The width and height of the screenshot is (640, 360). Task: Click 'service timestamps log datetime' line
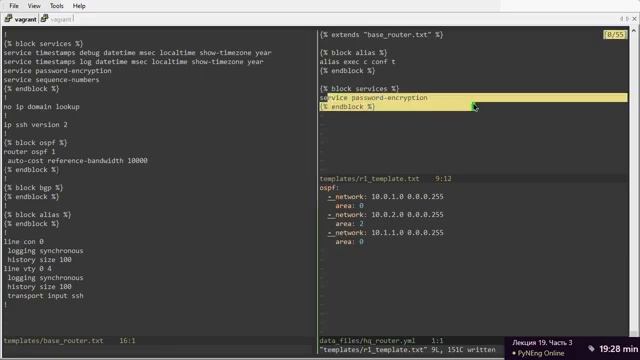[133, 62]
